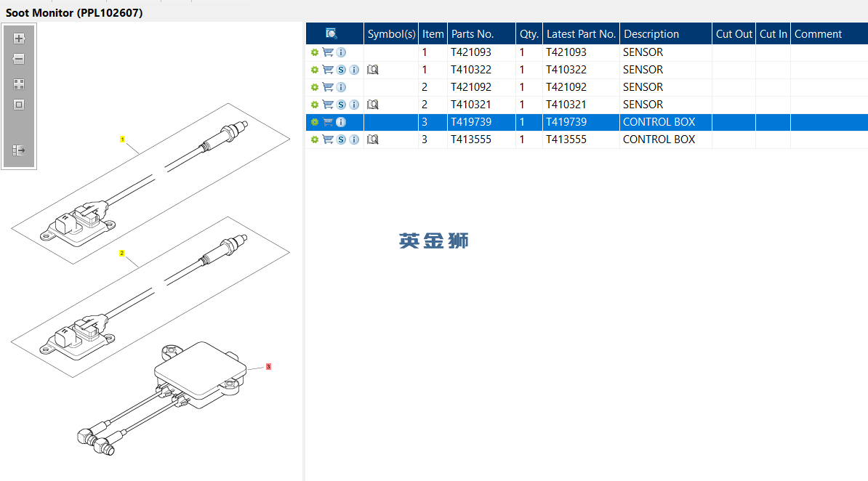The image size is (868, 481).
Task: Click the S icon for T413555
Action: point(341,140)
